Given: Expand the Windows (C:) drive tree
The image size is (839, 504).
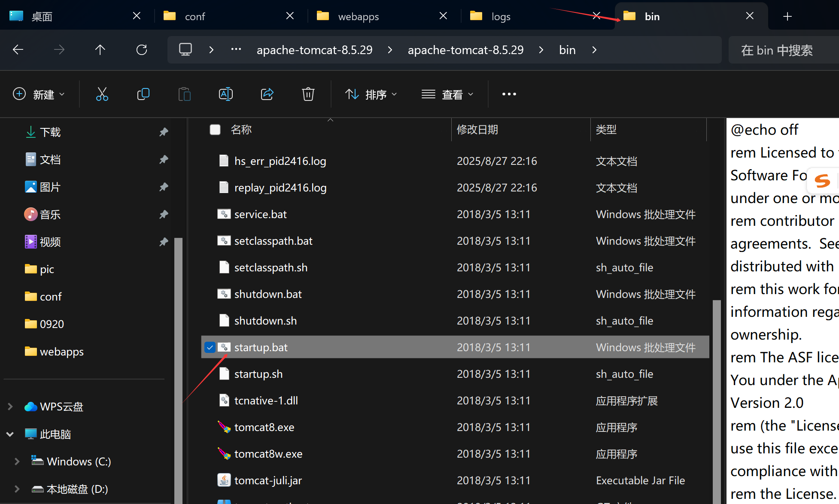Looking at the screenshot, I should [17, 461].
